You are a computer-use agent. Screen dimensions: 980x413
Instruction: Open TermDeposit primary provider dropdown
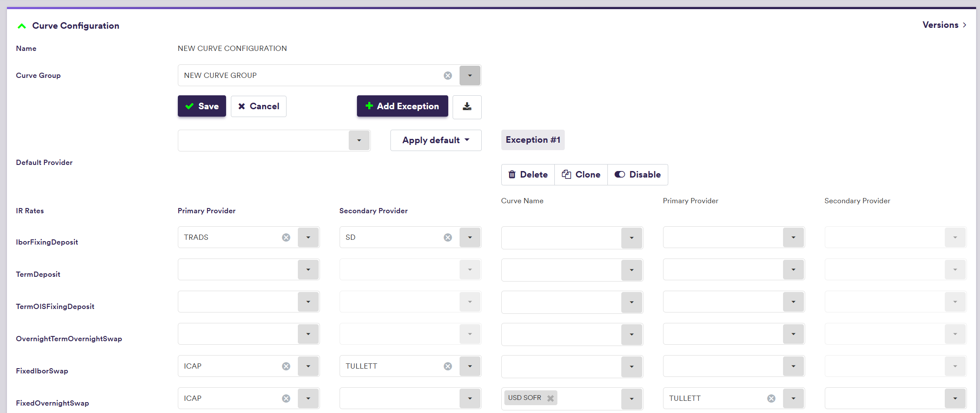[x=308, y=270]
